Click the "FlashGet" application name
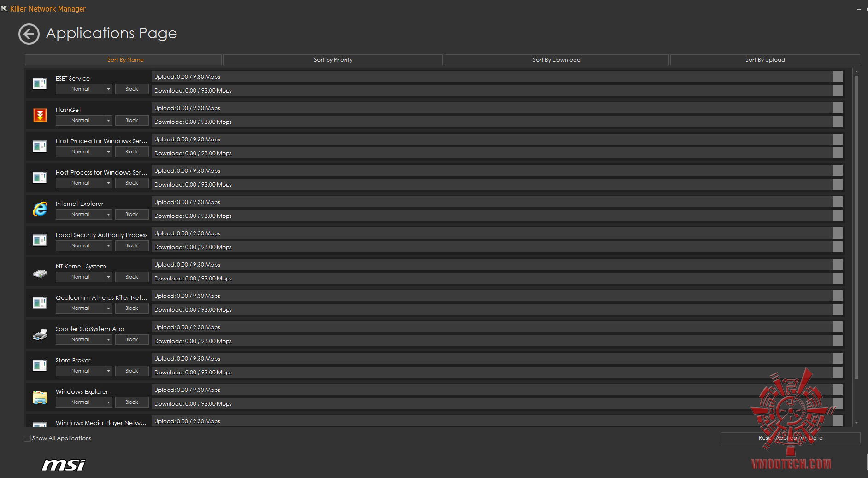The image size is (868, 478). pyautogui.click(x=68, y=110)
